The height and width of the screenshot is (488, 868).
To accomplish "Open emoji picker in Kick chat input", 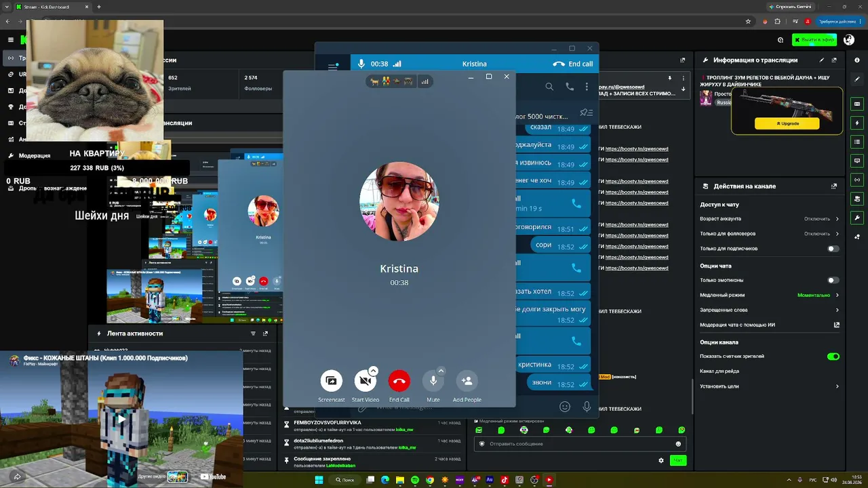I will (678, 444).
